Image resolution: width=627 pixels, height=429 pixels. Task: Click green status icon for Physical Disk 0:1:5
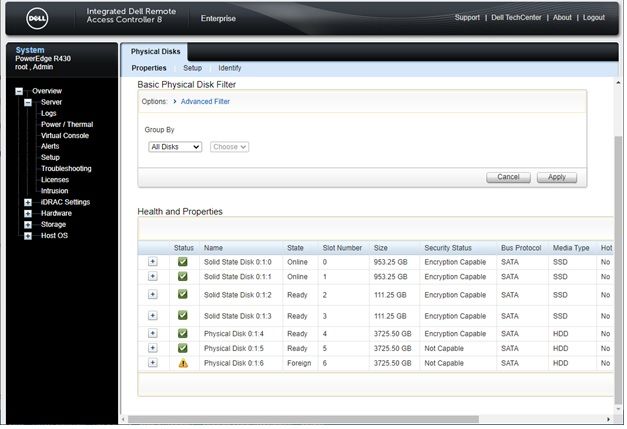tap(183, 348)
